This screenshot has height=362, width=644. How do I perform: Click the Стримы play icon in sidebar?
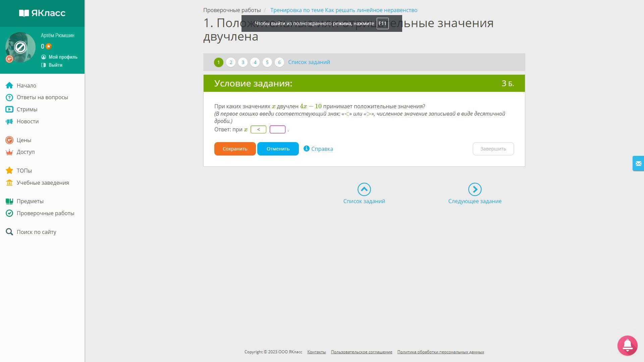coord(9,109)
